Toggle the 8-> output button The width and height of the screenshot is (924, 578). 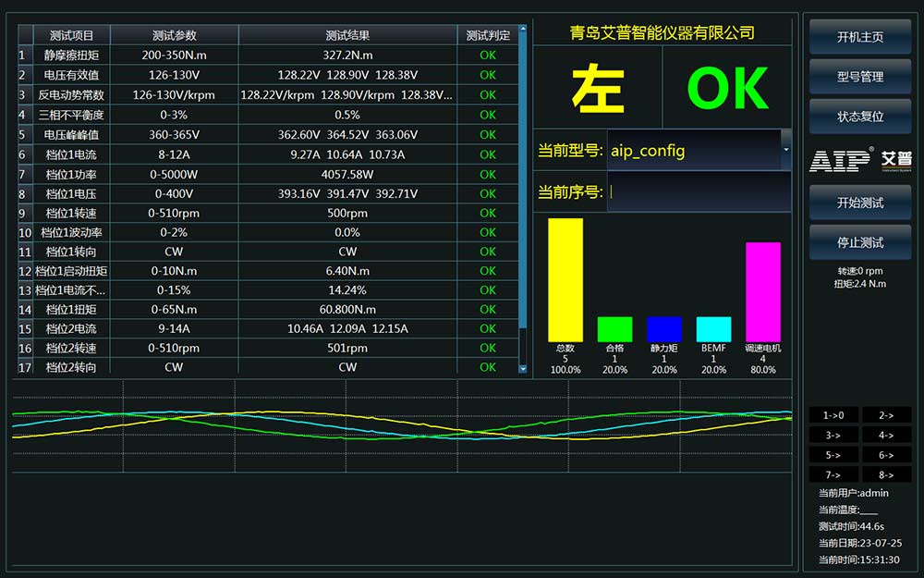886,474
